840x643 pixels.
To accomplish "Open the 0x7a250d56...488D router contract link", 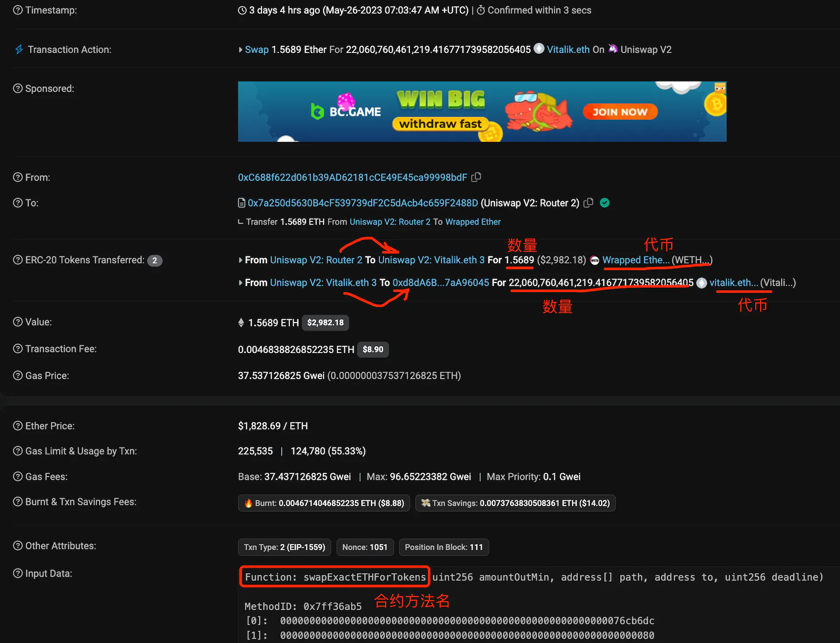I will (363, 203).
